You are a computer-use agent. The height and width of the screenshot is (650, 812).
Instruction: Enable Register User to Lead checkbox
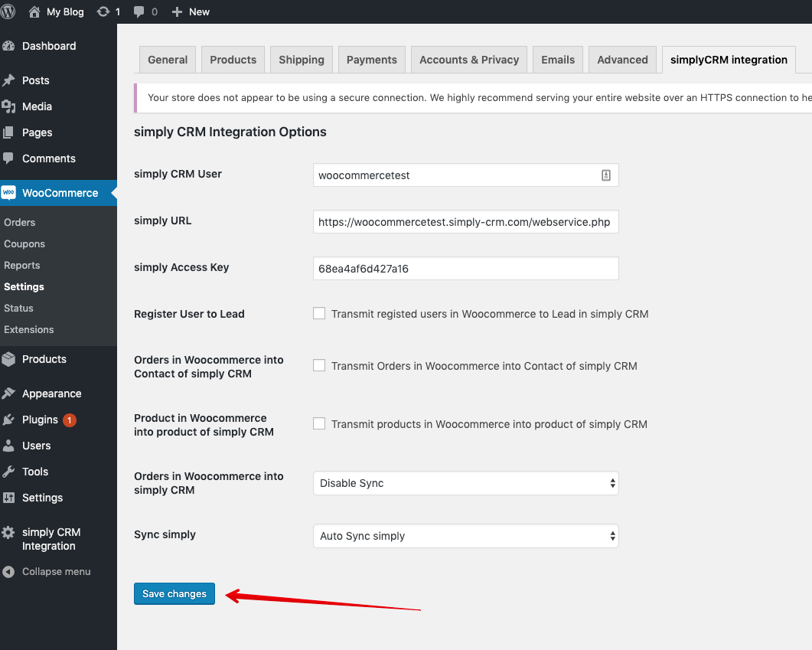(319, 313)
